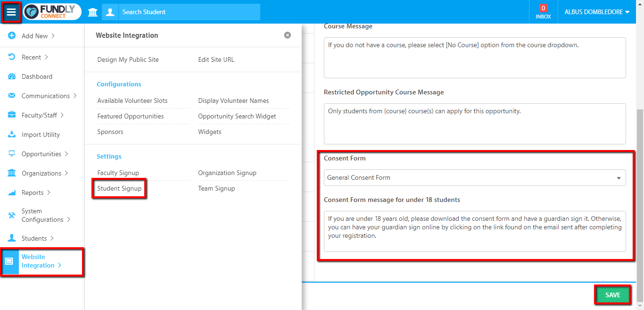
Task: Click the System Configurations tools icon
Action: tap(12, 215)
